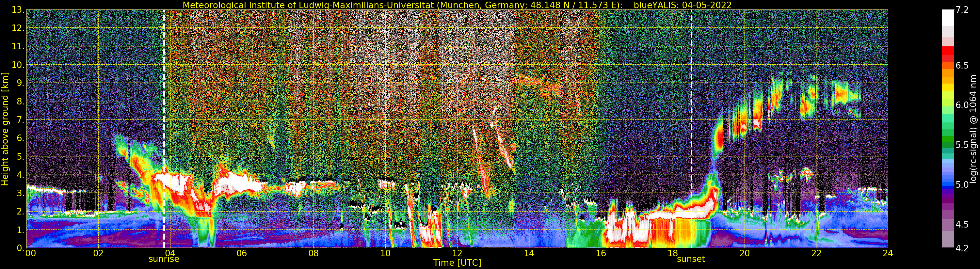Viewport: 980px width, 269px height.
Task: Click the "02" time axis tick label
Action: coord(98,253)
